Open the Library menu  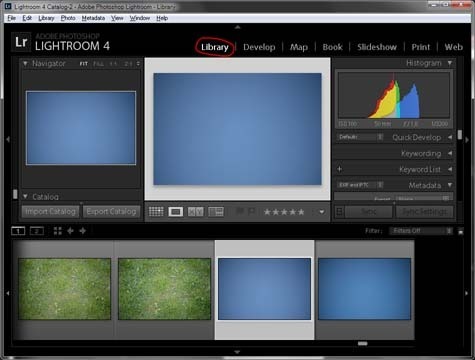pos(46,18)
